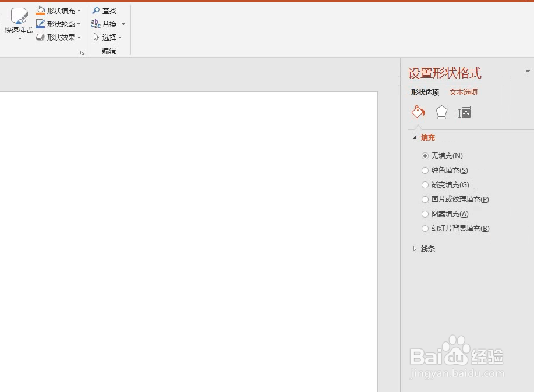Click the 形状填充 button label
Viewport: 534px width, 392px height.
point(61,11)
